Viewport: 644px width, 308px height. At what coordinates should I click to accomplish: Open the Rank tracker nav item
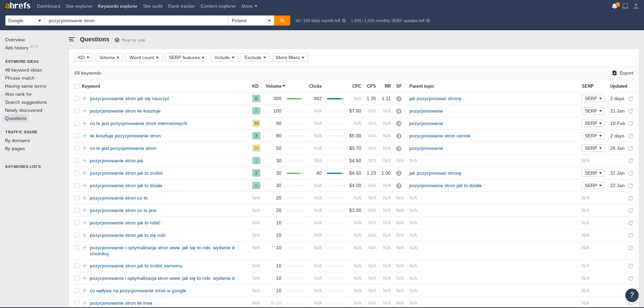[x=182, y=6]
